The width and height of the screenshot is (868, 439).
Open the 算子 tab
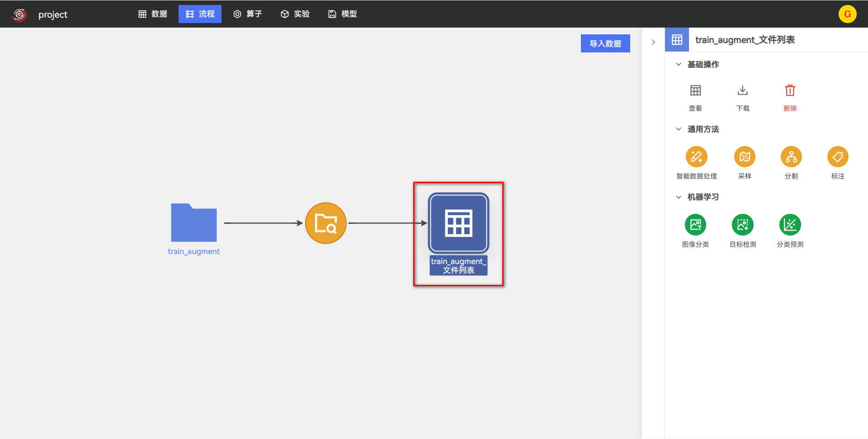(x=248, y=14)
